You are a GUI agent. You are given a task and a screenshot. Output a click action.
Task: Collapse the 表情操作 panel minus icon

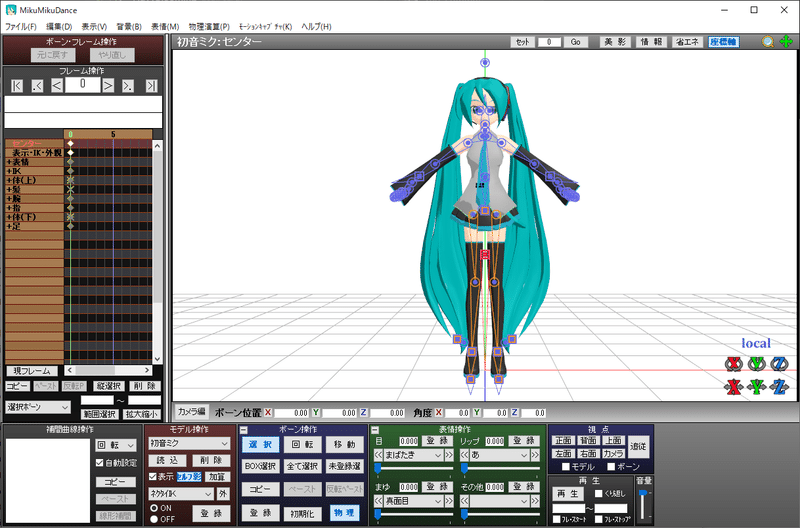pyautogui.click(x=375, y=430)
